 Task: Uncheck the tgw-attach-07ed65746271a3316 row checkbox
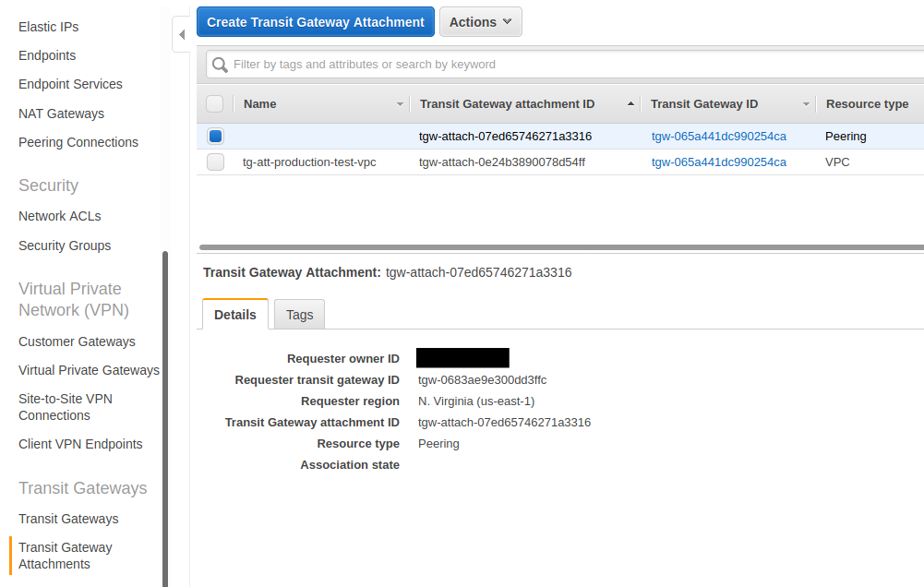[216, 137]
